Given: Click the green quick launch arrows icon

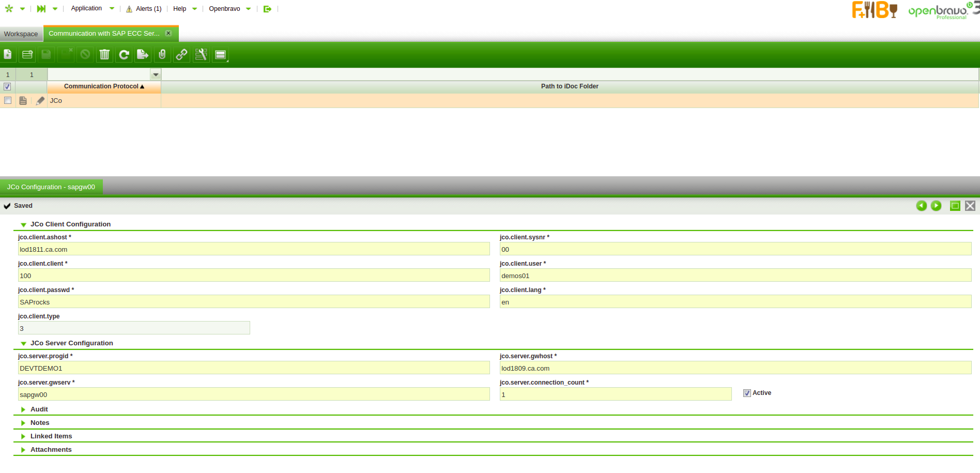Looking at the screenshot, I should click(41, 8).
